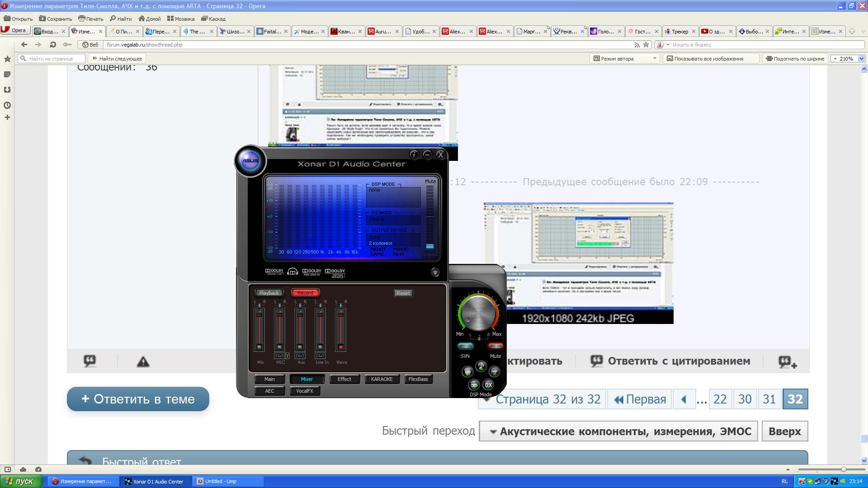This screenshot has height=488, width=868.
Task: Click the RSS feed icon in address bar
Action: click(x=637, y=45)
